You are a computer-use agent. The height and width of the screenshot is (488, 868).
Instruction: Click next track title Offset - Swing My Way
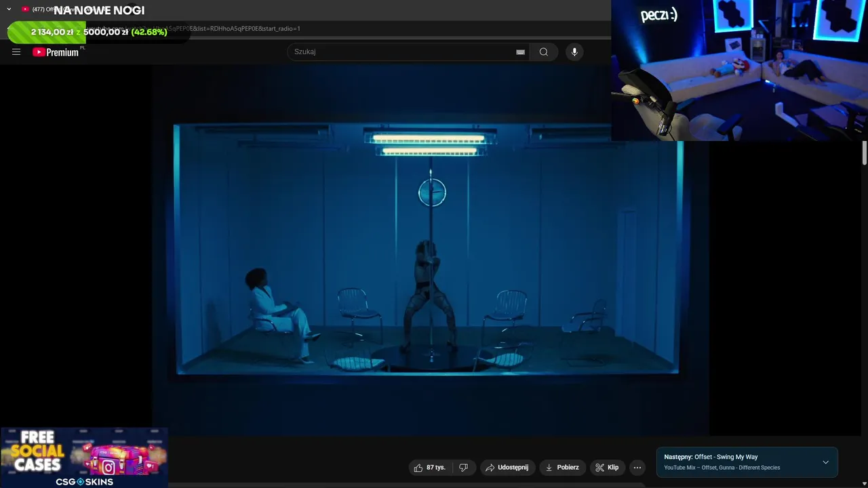point(726,457)
